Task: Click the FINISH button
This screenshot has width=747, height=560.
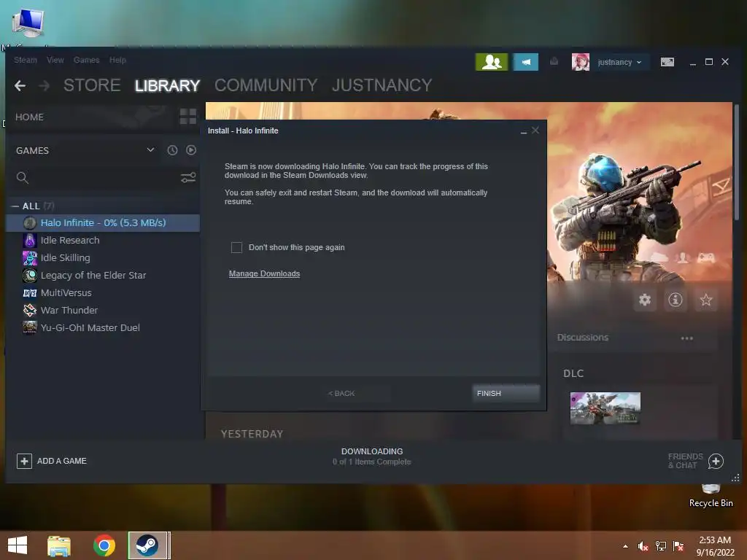Action: (x=506, y=393)
